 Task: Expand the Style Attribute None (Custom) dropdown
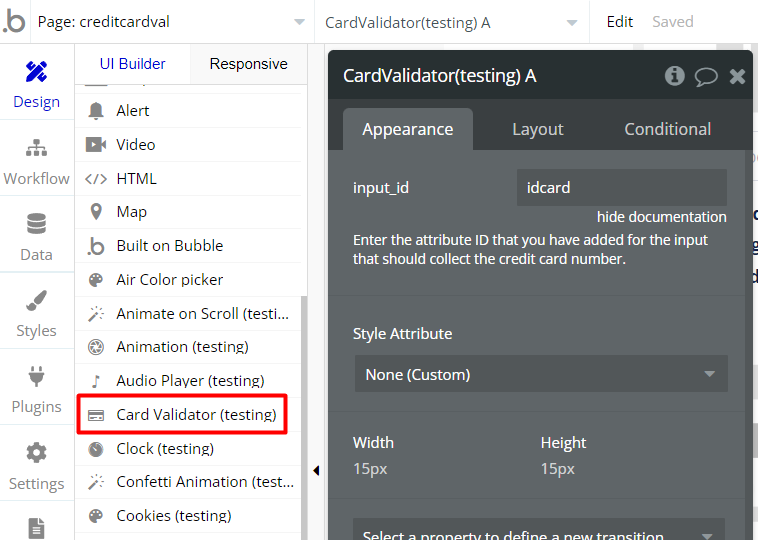(540, 374)
